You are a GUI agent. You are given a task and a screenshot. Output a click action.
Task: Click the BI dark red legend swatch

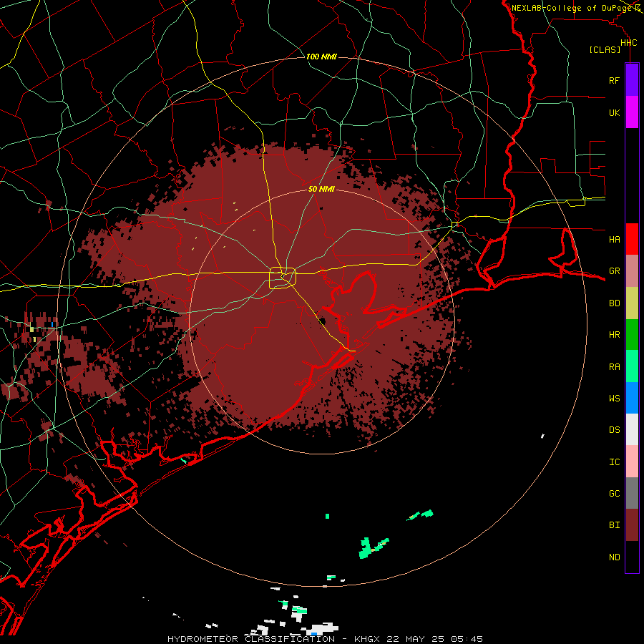632,525
